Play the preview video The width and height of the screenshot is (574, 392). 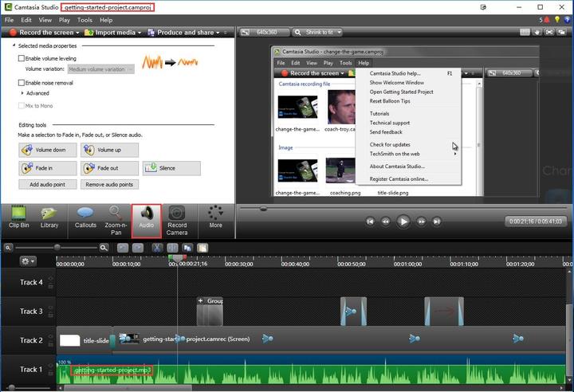(403, 221)
